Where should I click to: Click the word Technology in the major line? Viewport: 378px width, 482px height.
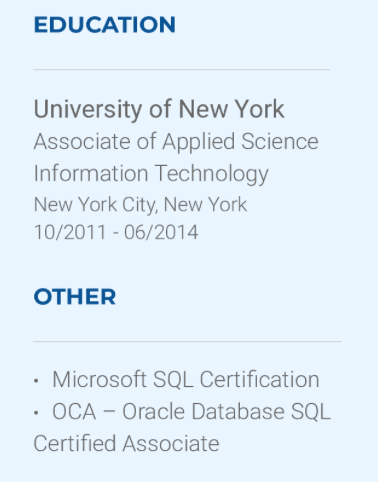click(x=212, y=174)
